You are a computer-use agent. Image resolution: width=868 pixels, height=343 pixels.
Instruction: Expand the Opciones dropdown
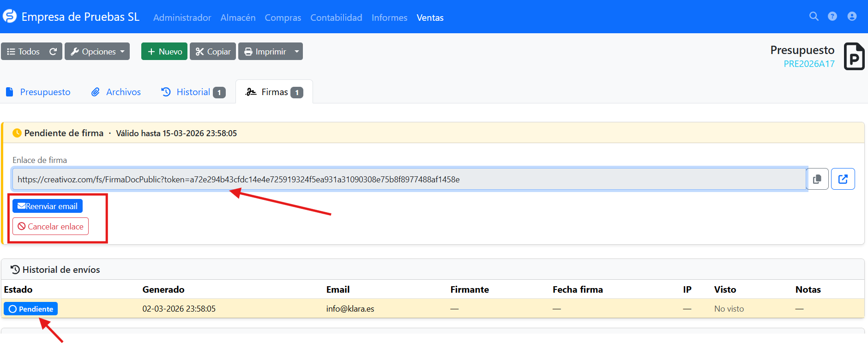pyautogui.click(x=97, y=52)
